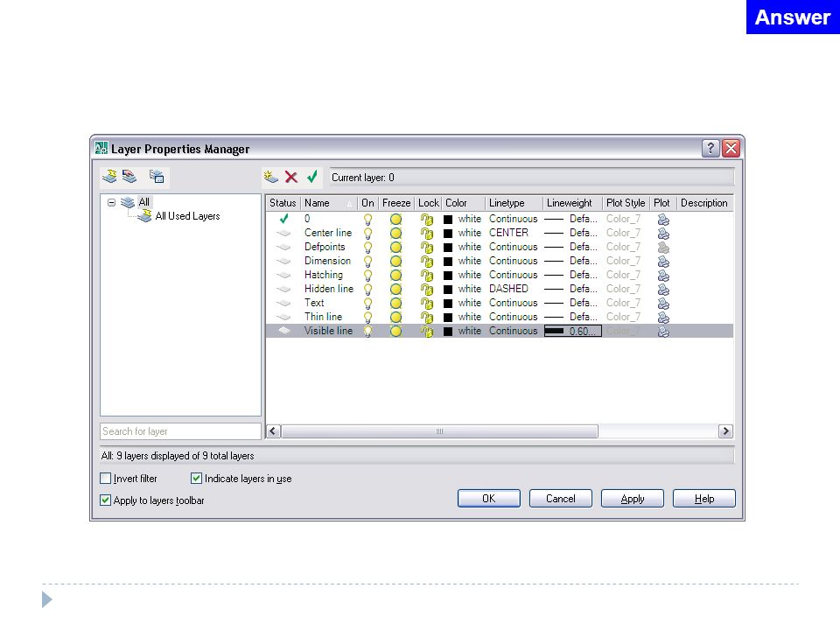This screenshot has height=630, width=840.
Task: Click Continuous linetype of Text layer
Action: point(514,303)
